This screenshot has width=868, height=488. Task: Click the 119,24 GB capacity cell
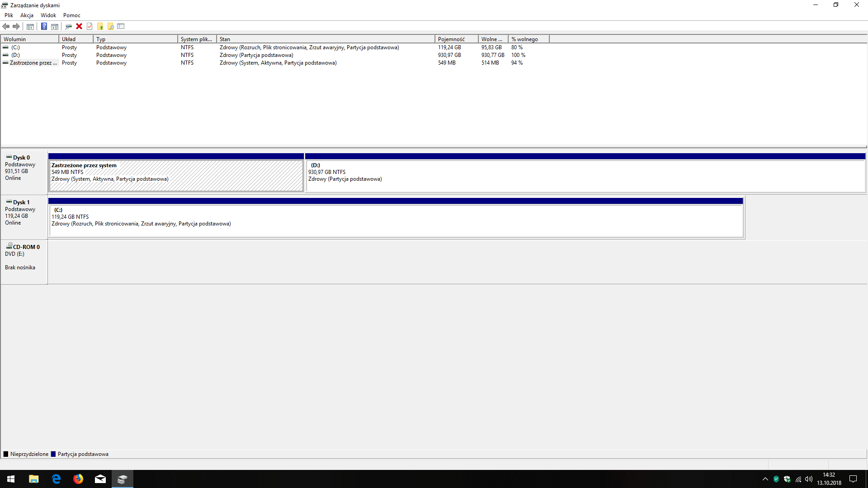point(449,47)
